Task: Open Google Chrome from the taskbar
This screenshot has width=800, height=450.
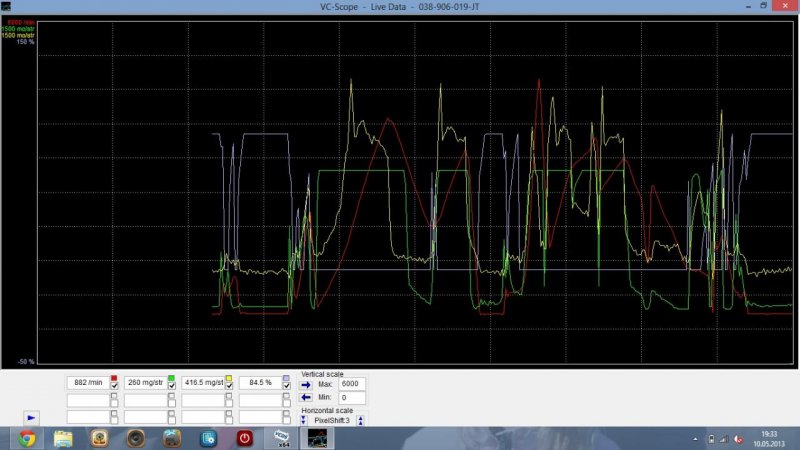Action: [26, 438]
